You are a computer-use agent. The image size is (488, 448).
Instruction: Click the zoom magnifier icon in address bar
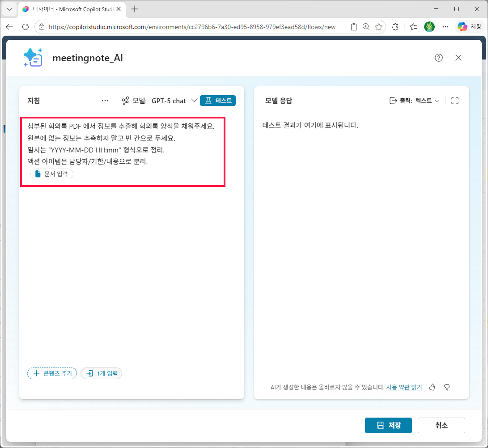pos(366,27)
